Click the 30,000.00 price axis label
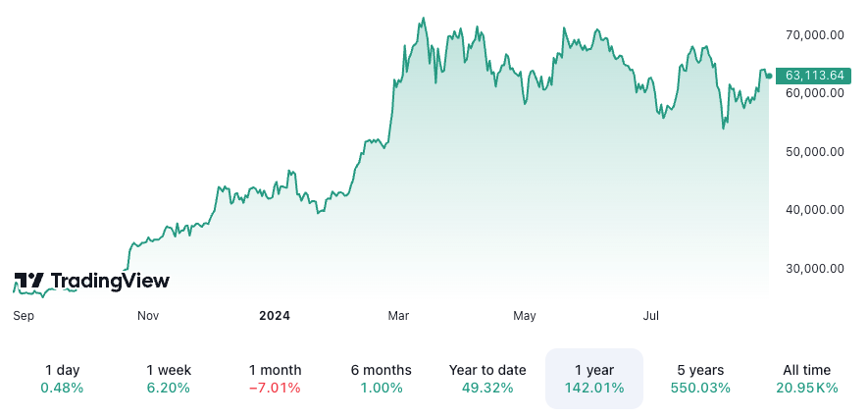Screen dimensions: 868x417 (x=815, y=268)
